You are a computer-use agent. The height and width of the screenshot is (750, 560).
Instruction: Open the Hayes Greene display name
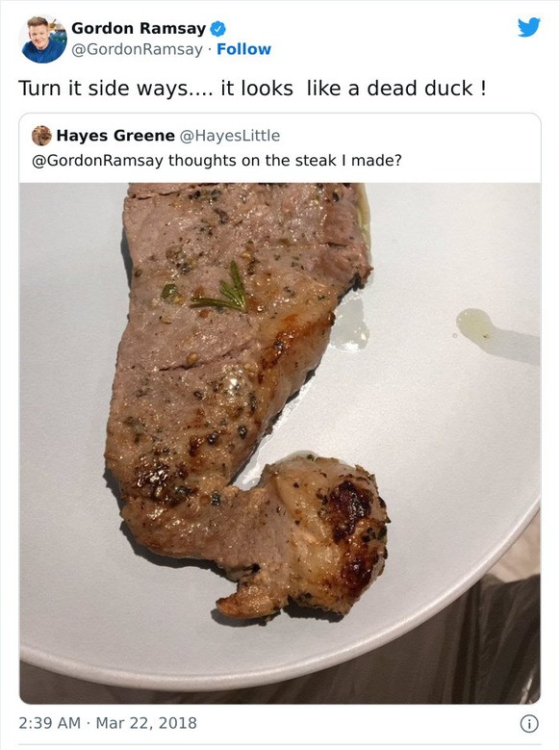click(115, 136)
